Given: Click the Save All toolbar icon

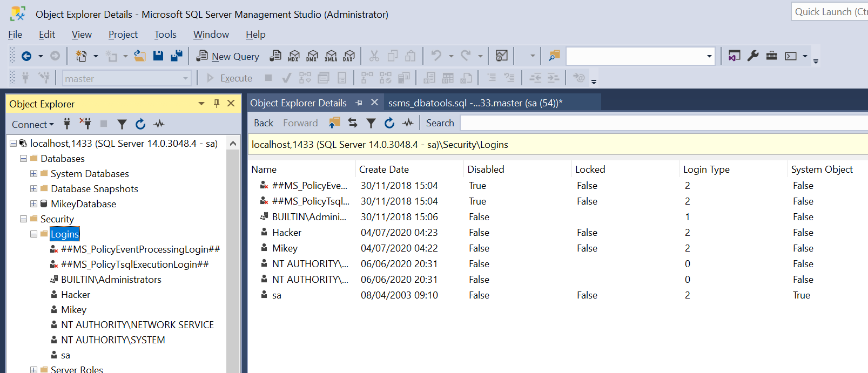Looking at the screenshot, I should tap(176, 56).
